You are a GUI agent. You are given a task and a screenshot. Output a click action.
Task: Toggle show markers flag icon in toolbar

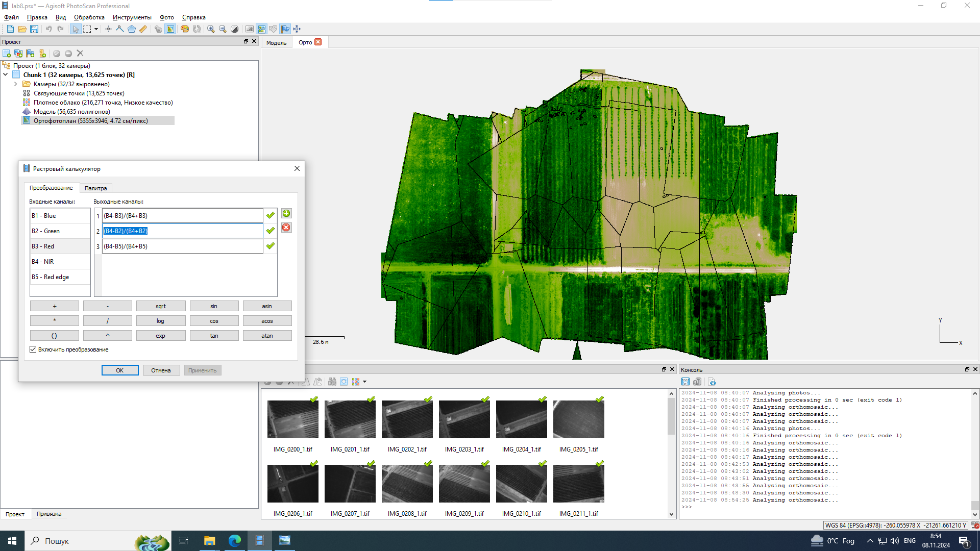click(x=285, y=29)
